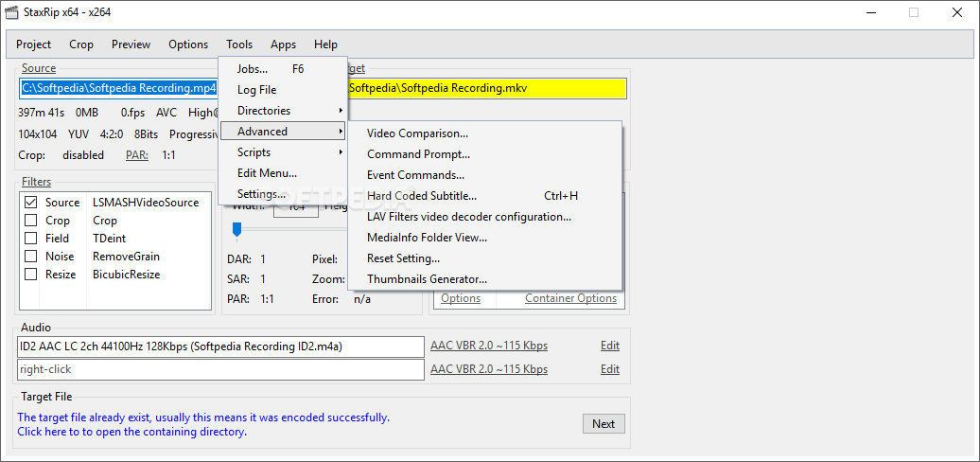Expand the Directories submenu
This screenshot has height=462, width=980.
tap(283, 111)
